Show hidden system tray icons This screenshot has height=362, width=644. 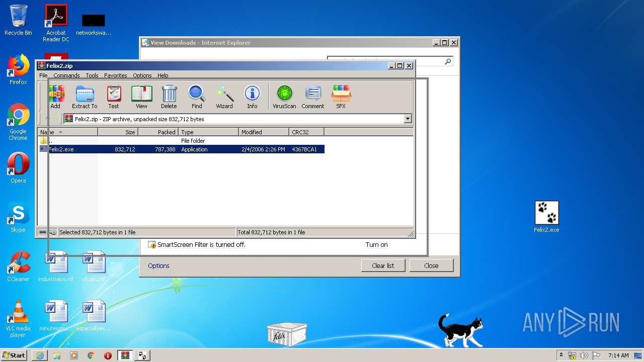561,355
